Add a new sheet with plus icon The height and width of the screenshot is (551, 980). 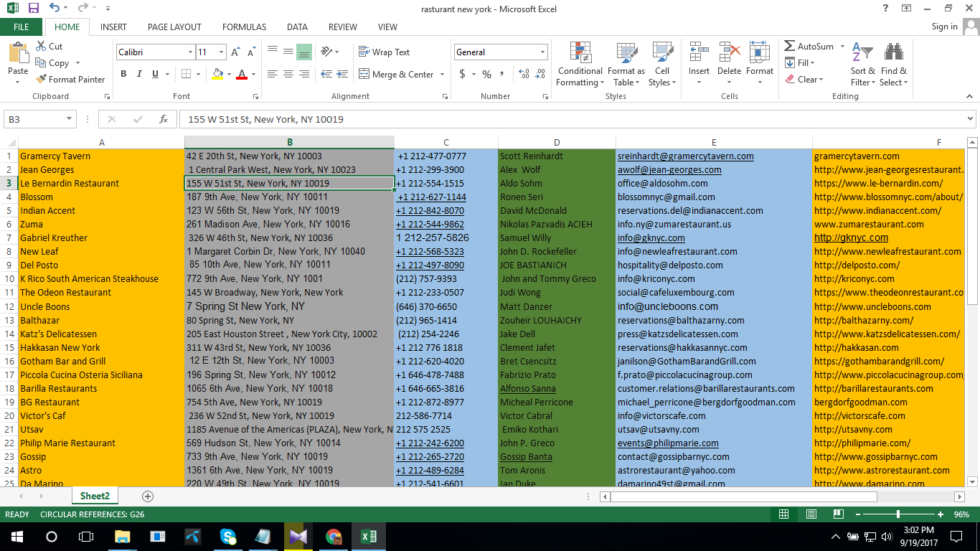(148, 496)
